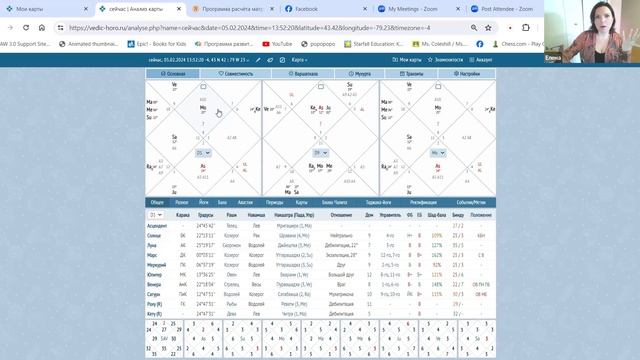Screen dimensions: 640x360
Task: Open Мои карты link in the header
Action: (407, 60)
